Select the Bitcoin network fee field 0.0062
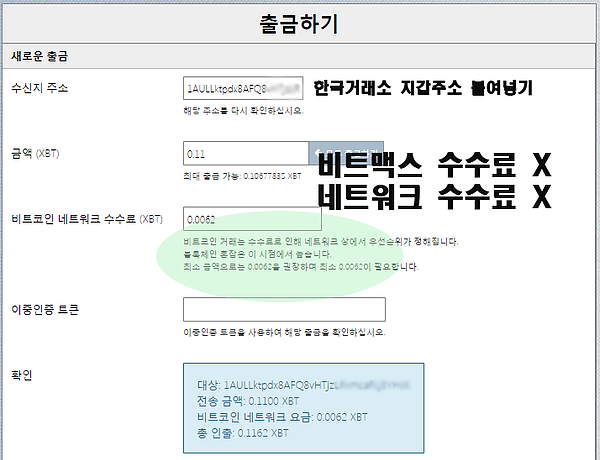600x460 pixels. click(x=252, y=218)
